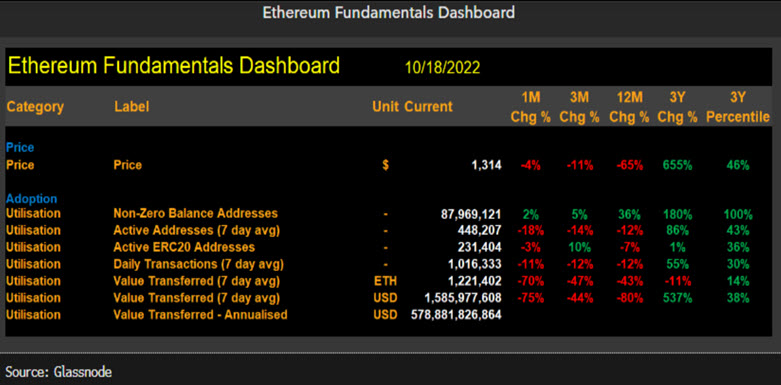Image resolution: width=781 pixels, height=385 pixels.
Task: Select Value Transferred - Annualised label
Action: coord(200,315)
